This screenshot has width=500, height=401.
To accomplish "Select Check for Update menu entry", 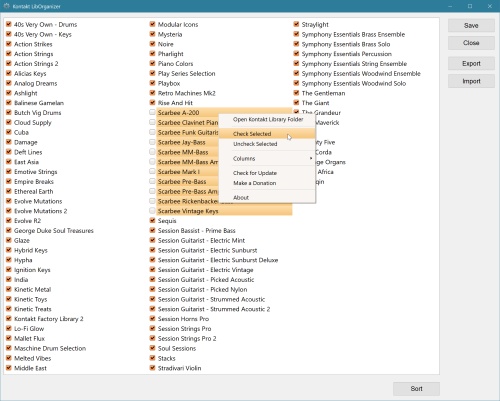I will pyautogui.click(x=267, y=173).
